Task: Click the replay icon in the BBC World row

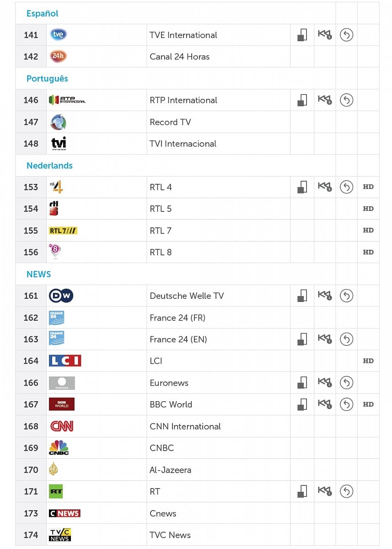Action: pyautogui.click(x=346, y=404)
